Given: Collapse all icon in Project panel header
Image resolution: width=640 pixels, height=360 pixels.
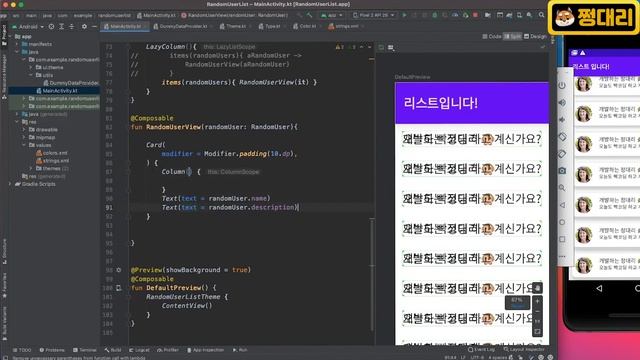Looking at the screenshot, I should [x=71, y=27].
